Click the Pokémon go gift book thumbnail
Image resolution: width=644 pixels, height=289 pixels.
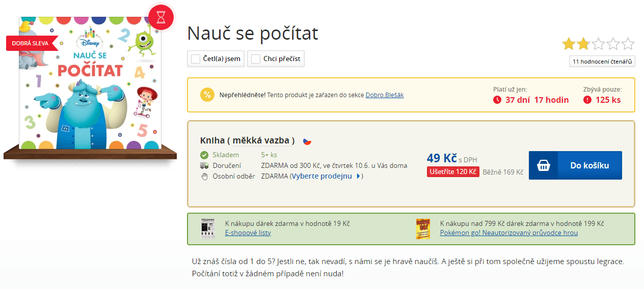(423, 228)
